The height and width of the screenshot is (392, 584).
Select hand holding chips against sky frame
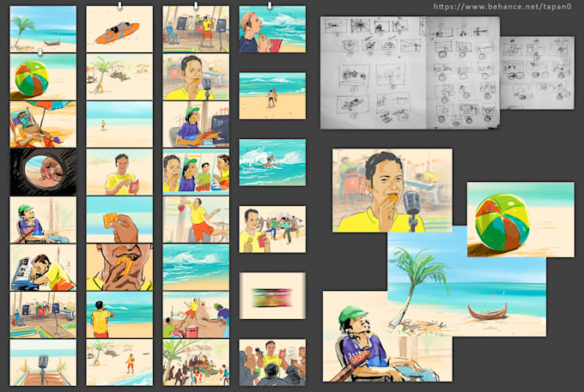tap(119, 220)
